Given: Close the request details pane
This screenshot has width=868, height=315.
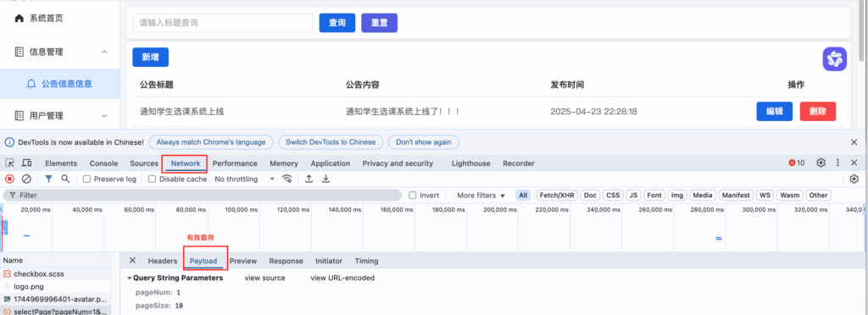Looking at the screenshot, I should (x=132, y=260).
